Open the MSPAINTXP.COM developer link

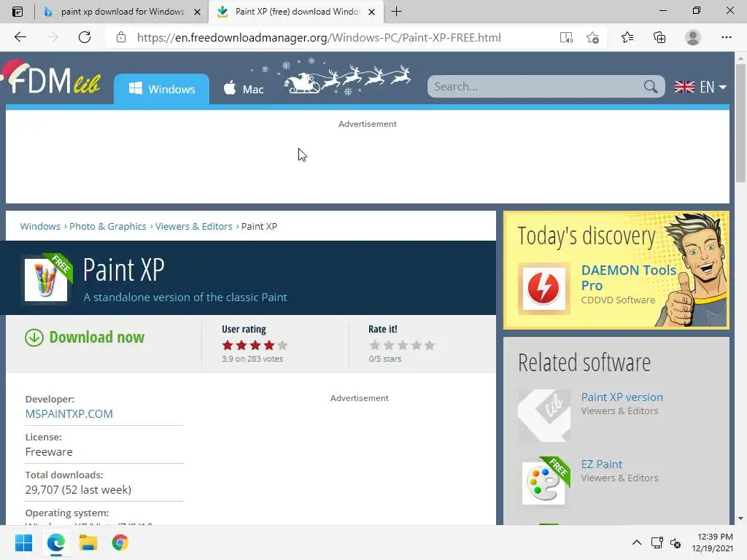69,414
